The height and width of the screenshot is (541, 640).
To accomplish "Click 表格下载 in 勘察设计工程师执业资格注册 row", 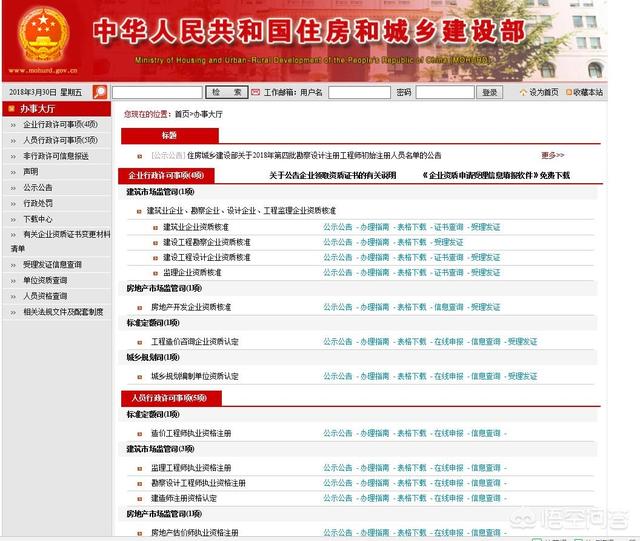I will pyautogui.click(x=412, y=483).
